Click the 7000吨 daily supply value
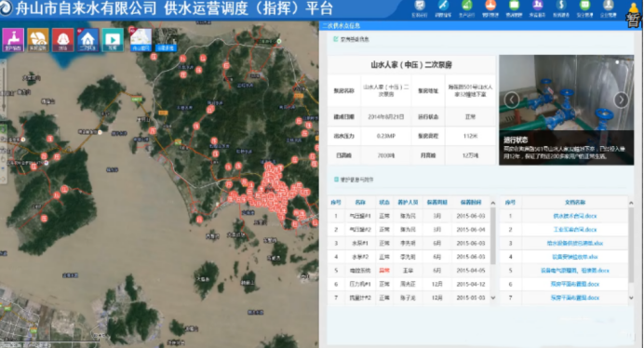The width and height of the screenshot is (644, 348). (385, 155)
